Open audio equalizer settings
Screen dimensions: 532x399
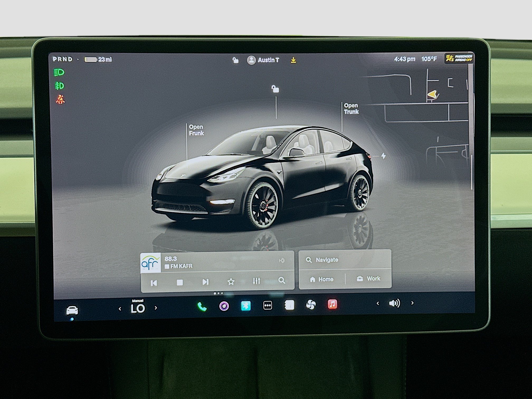coord(256,281)
